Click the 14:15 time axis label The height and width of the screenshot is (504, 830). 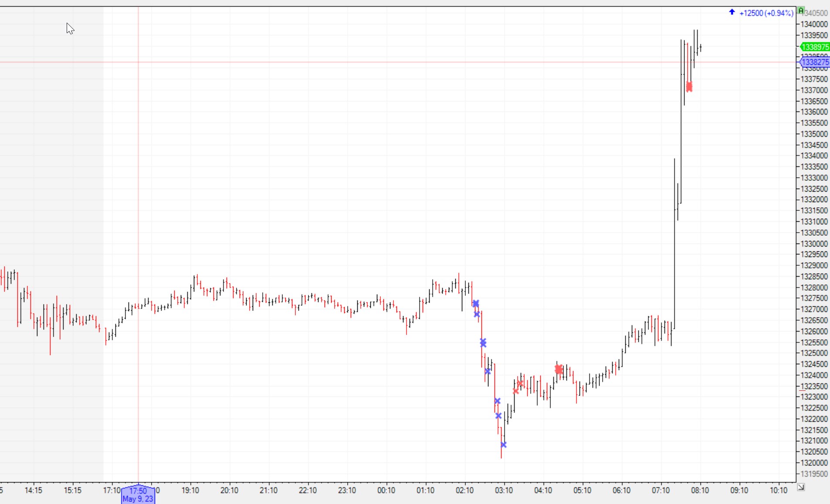tap(34, 490)
